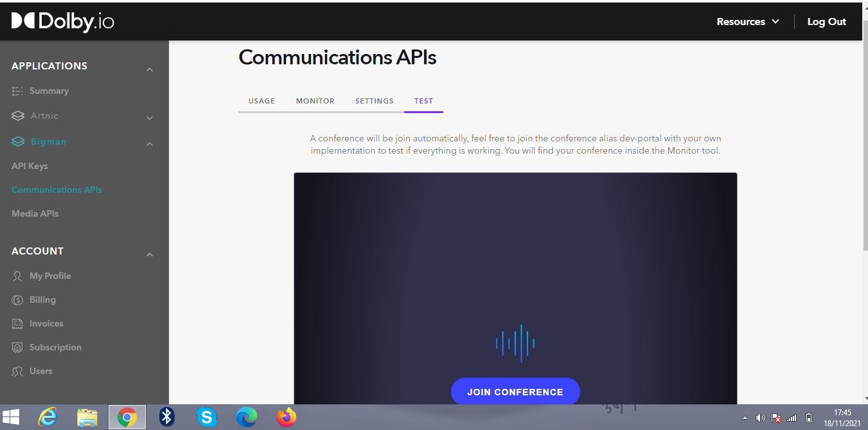The image size is (868, 430).
Task: Click the Summary list icon
Action: 17,91
